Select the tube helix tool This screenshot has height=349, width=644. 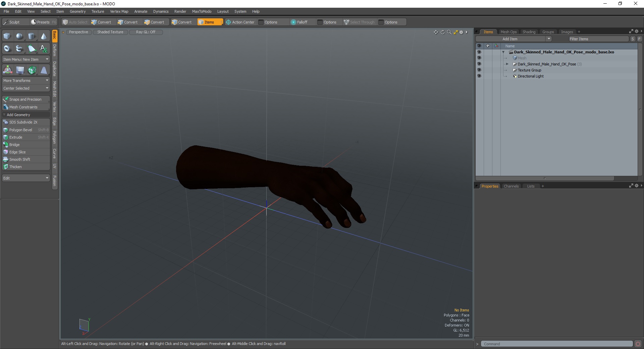[x=19, y=49]
